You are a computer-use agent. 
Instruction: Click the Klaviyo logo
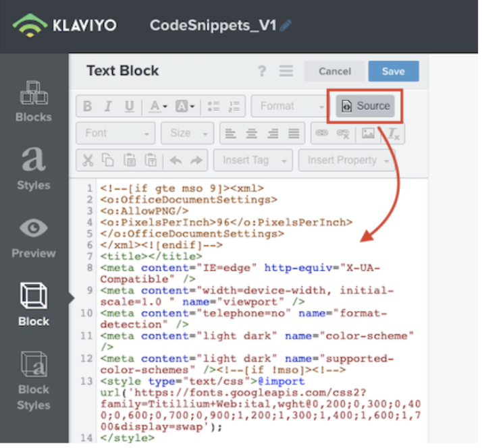65,25
